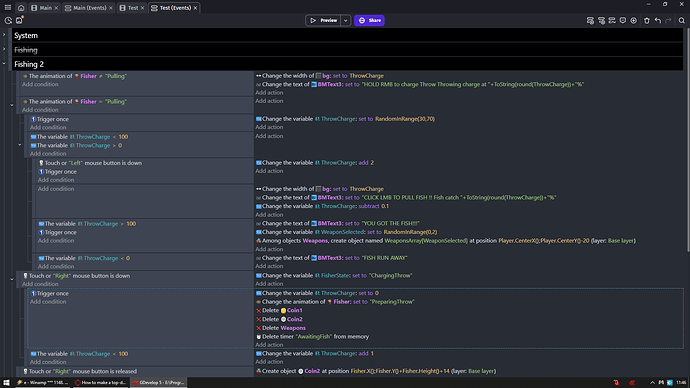Select the Among objects Weapons create action
Screen dimensions: 690x388
point(446,241)
